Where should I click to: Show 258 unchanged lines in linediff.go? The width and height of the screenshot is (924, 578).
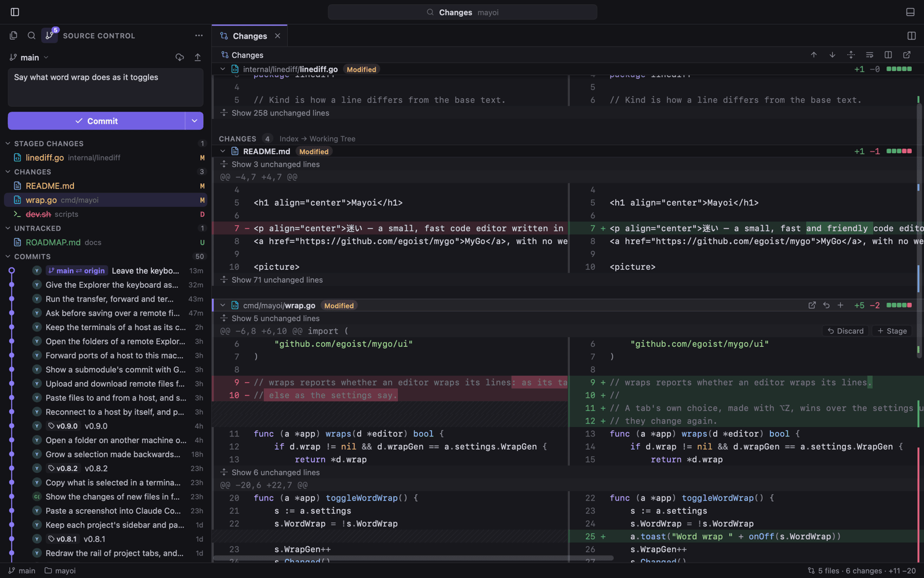(280, 113)
